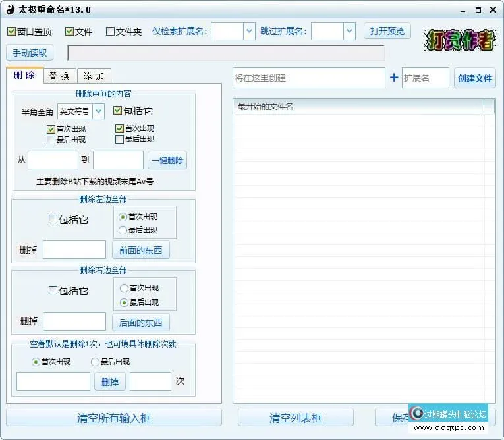Select 最后出现 radio in 删除左边全部 section

[123, 230]
